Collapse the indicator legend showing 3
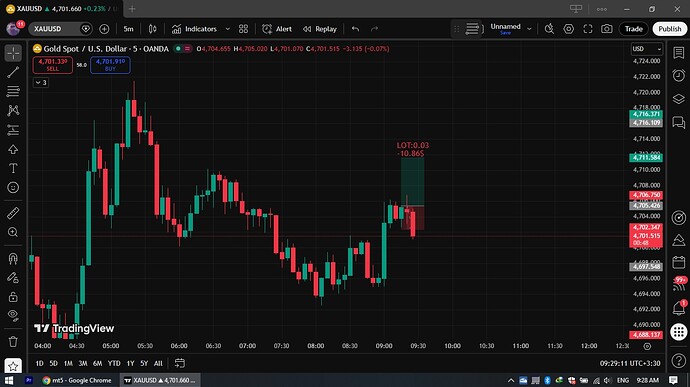Image resolution: width=690 pixels, height=387 pixels. [41, 82]
